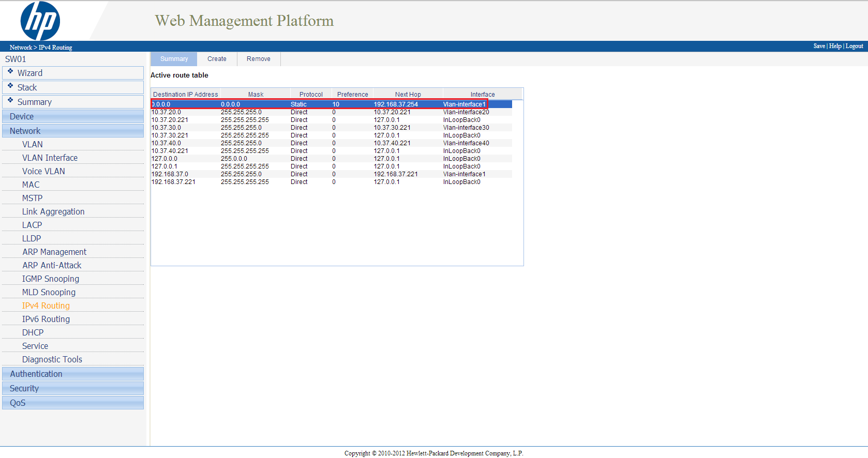
Task: Click the Save link
Action: 819,46
